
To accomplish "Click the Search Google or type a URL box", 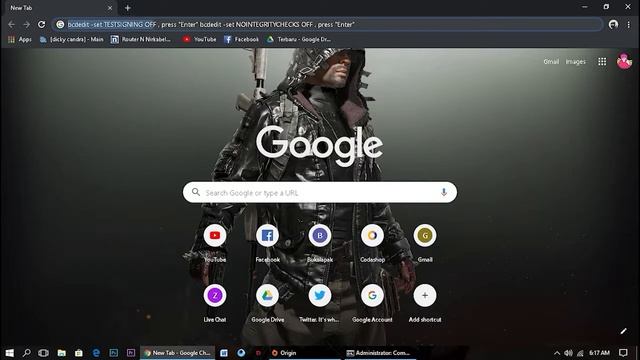I will pyautogui.click(x=320, y=192).
